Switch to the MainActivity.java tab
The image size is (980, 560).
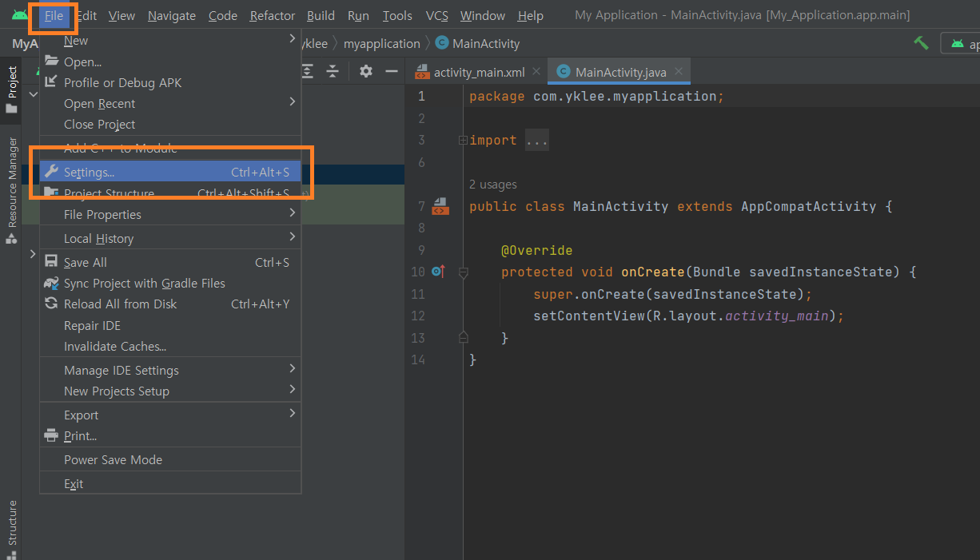pos(619,72)
